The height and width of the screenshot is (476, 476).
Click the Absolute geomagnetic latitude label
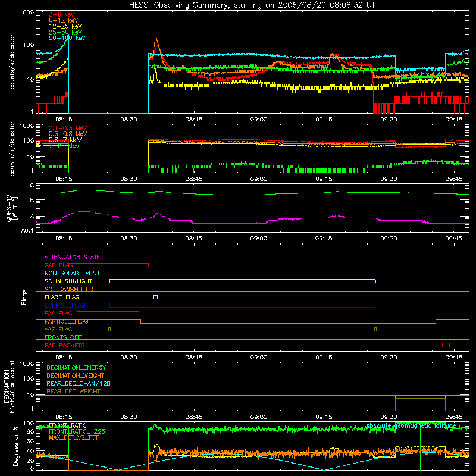[411, 425]
